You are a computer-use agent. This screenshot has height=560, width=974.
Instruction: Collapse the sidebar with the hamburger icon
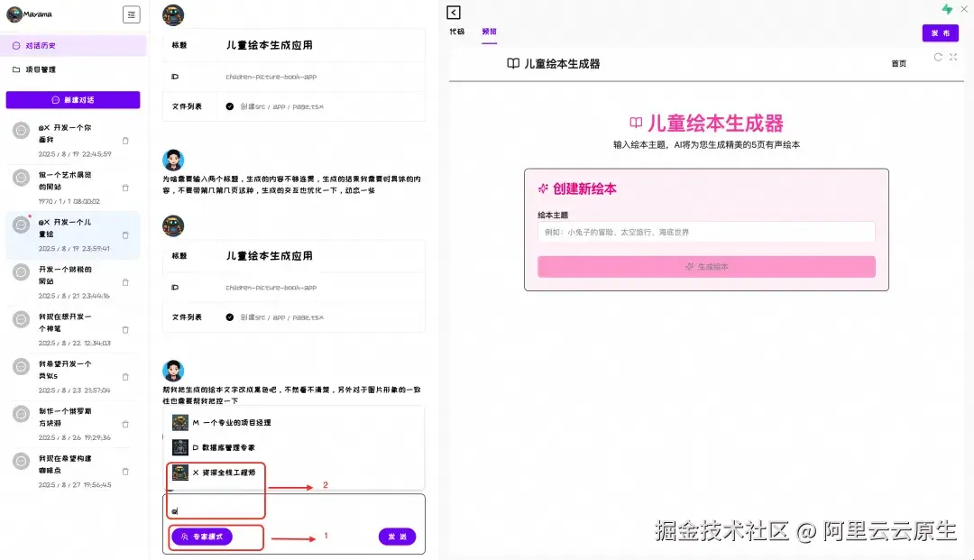(130, 14)
